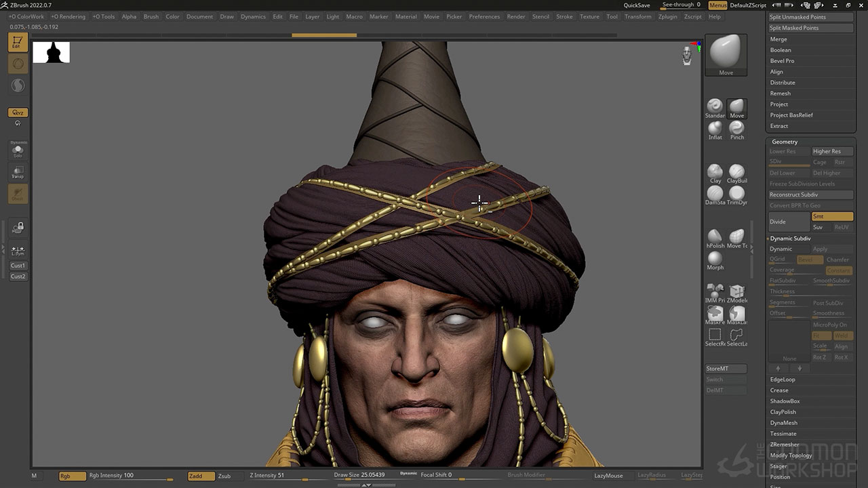
Task: Activate the ZModeler brush icon
Action: click(736, 292)
